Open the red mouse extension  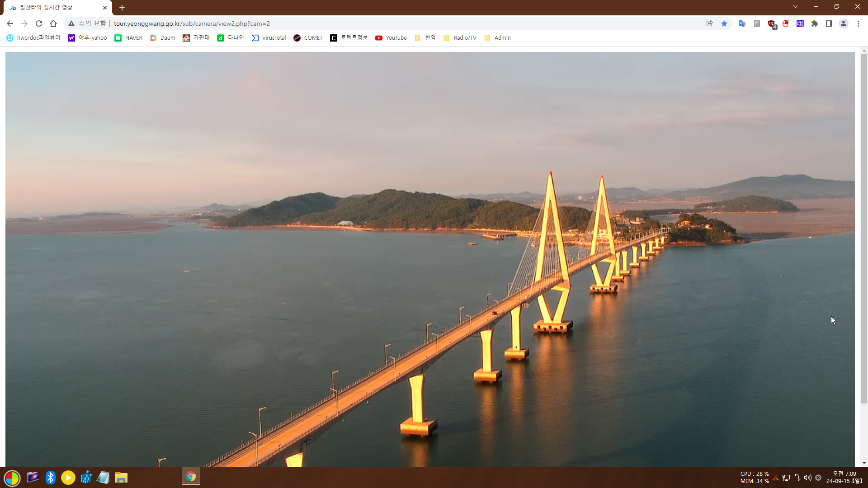pos(786,23)
